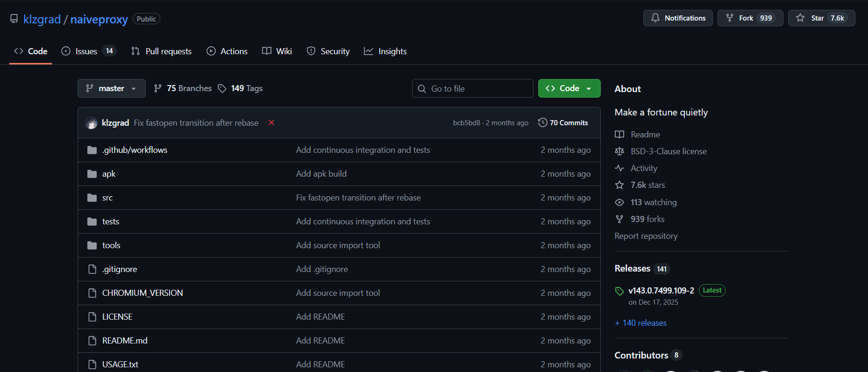This screenshot has width=868, height=372.
Task: Click the LICENSE file icon
Action: pos(92,317)
